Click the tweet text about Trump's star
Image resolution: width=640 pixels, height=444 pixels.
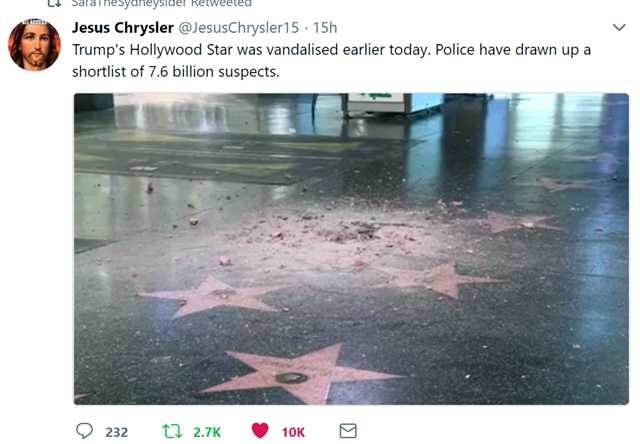pyautogui.click(x=331, y=61)
